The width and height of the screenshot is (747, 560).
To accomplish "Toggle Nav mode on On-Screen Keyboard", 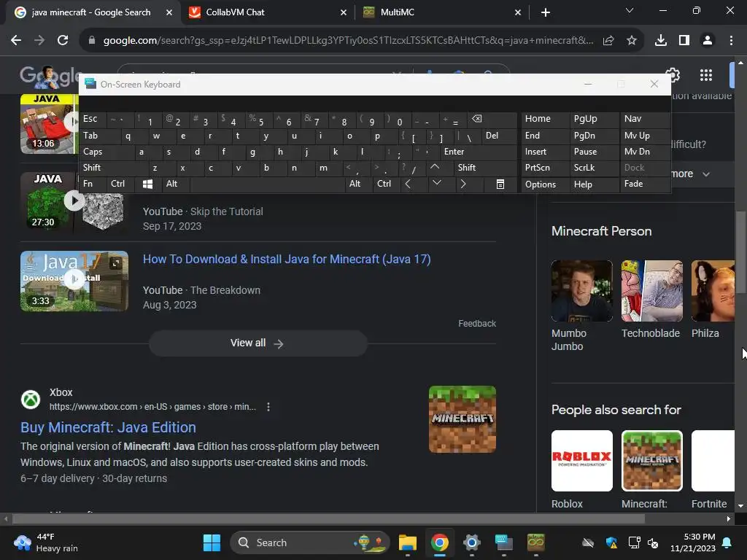I will (645, 119).
